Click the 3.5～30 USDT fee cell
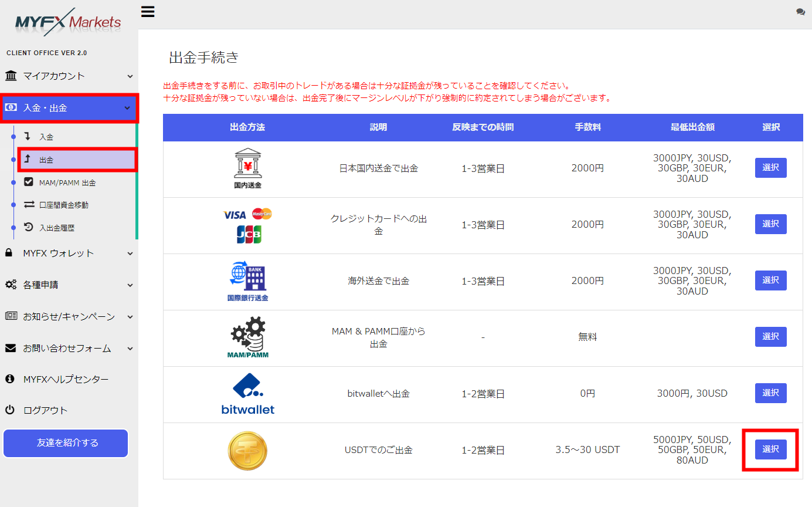This screenshot has width=812, height=507. pos(587,450)
